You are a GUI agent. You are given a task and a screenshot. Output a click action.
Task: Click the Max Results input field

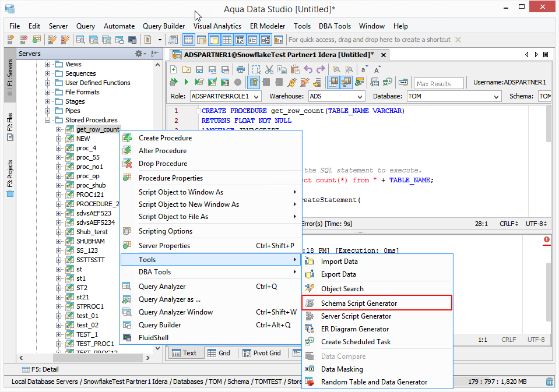(x=440, y=84)
